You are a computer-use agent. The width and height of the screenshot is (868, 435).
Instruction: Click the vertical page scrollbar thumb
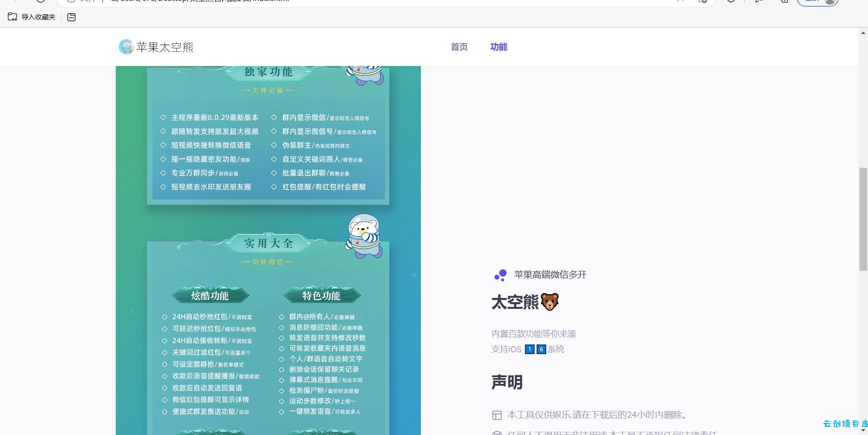pos(863,219)
